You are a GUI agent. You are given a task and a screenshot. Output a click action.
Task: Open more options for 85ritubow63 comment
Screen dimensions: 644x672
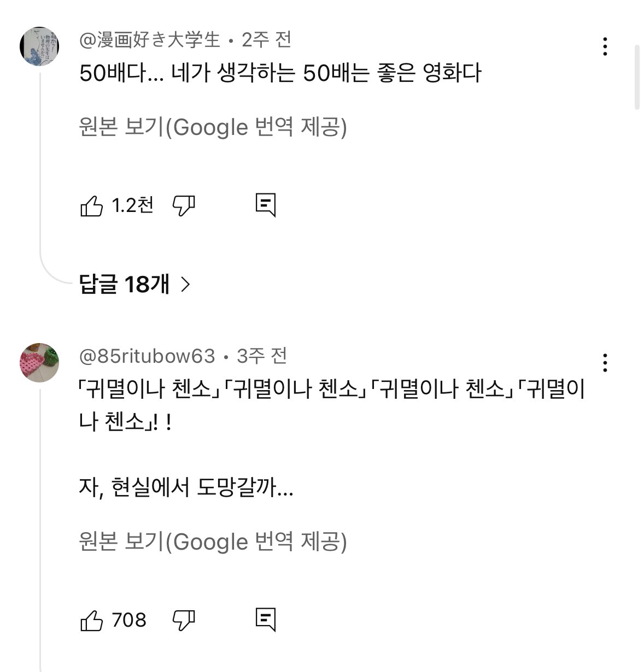pyautogui.click(x=605, y=363)
